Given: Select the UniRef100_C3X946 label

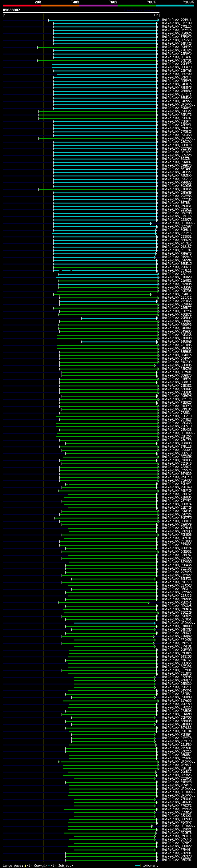Looking at the screenshot, I should pyautogui.click(x=177, y=464).
